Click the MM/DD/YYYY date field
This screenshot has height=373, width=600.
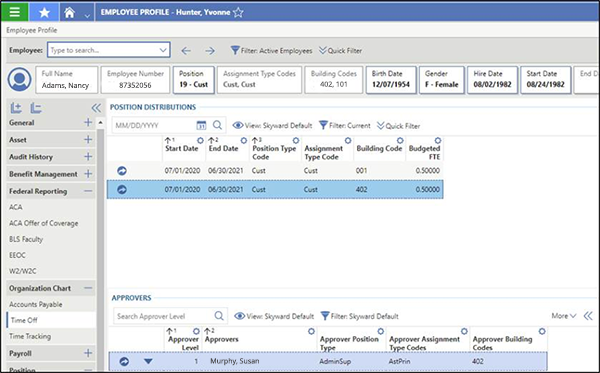coord(154,125)
